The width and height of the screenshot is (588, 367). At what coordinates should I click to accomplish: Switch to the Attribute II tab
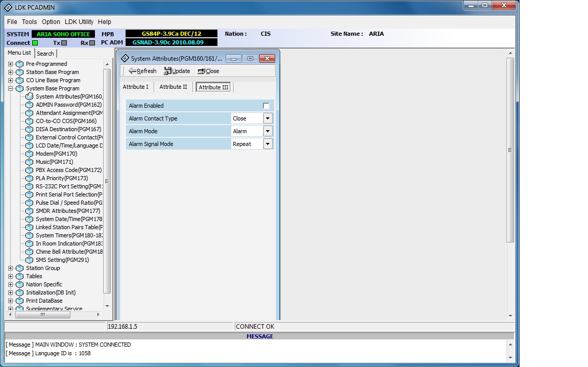173,87
